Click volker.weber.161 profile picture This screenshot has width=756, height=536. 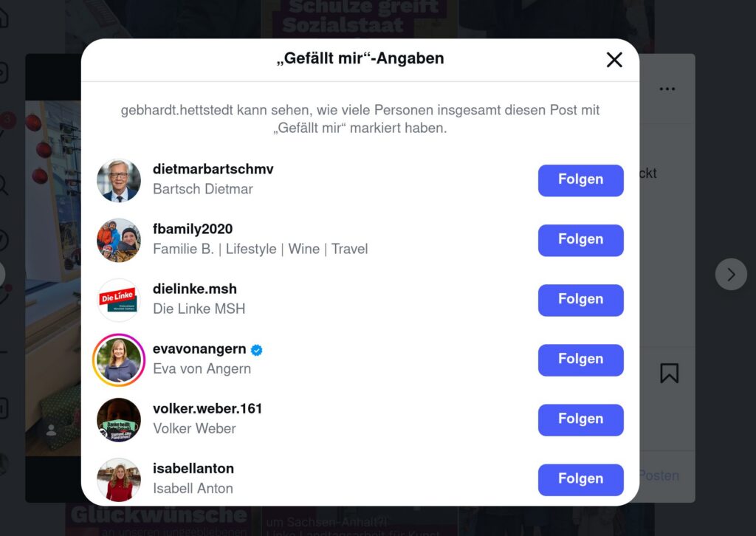pyautogui.click(x=119, y=419)
